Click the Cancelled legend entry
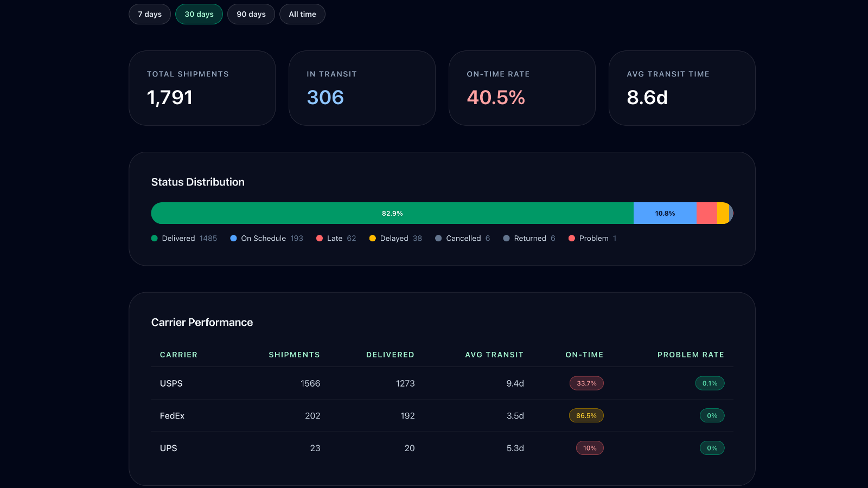 pyautogui.click(x=463, y=238)
